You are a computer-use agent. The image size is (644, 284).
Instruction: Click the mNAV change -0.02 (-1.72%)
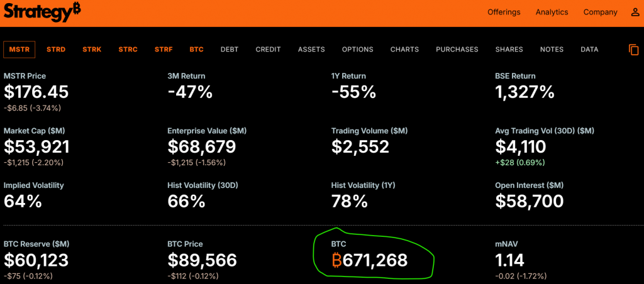pyautogui.click(x=521, y=276)
